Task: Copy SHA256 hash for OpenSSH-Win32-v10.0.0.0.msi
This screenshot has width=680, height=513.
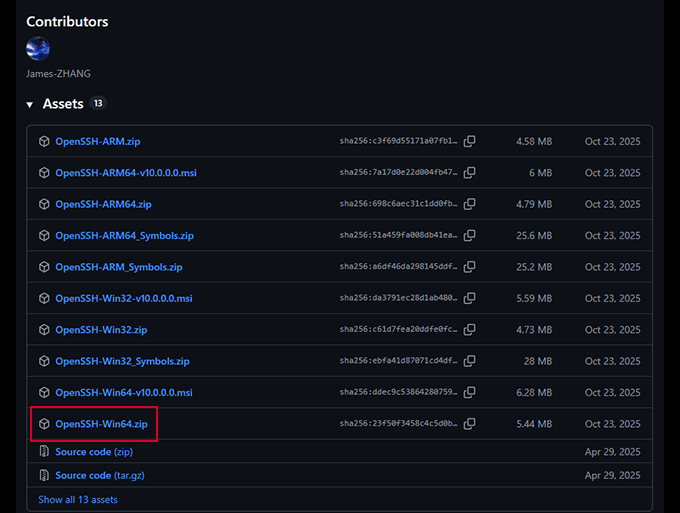Action: (469, 298)
